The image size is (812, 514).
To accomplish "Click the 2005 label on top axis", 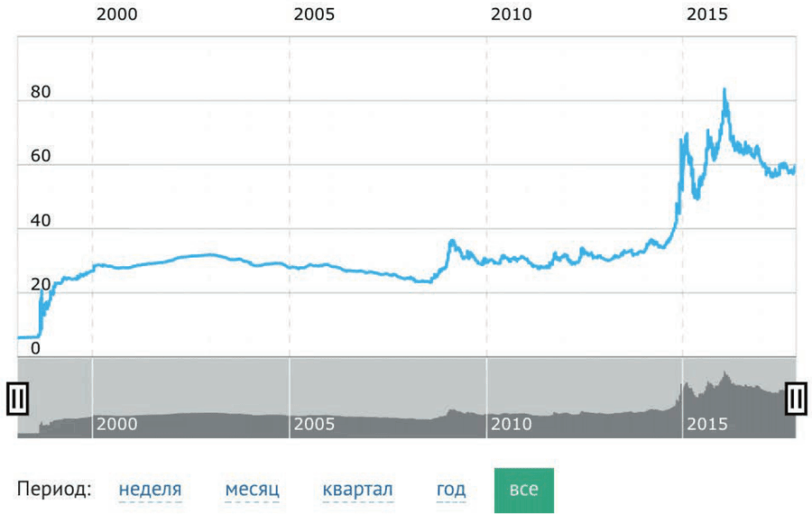I will click(315, 15).
